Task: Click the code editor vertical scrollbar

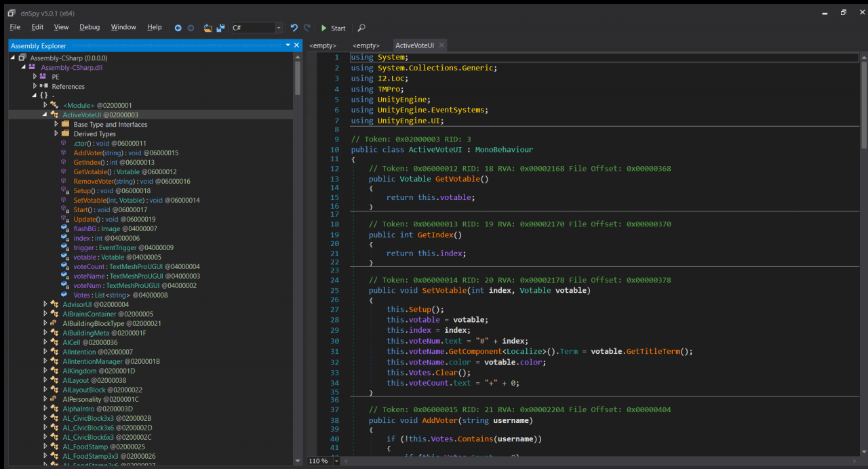Action: 863,105
